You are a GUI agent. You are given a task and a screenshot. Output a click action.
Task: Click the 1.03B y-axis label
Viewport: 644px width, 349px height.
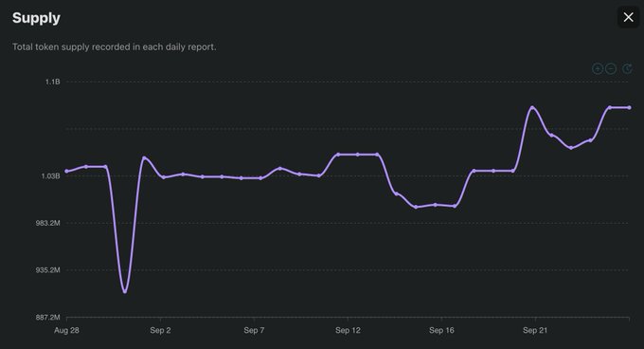tap(50, 176)
